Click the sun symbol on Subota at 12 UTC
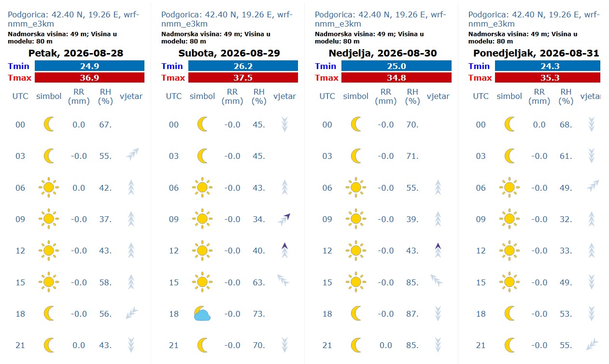Screen dimensions: 609x364 coord(202,251)
